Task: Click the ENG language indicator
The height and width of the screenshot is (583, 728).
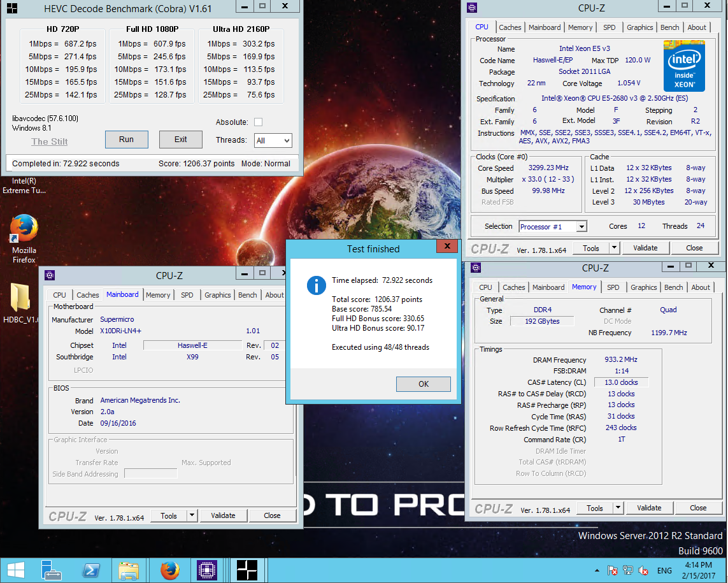Action: (x=664, y=570)
